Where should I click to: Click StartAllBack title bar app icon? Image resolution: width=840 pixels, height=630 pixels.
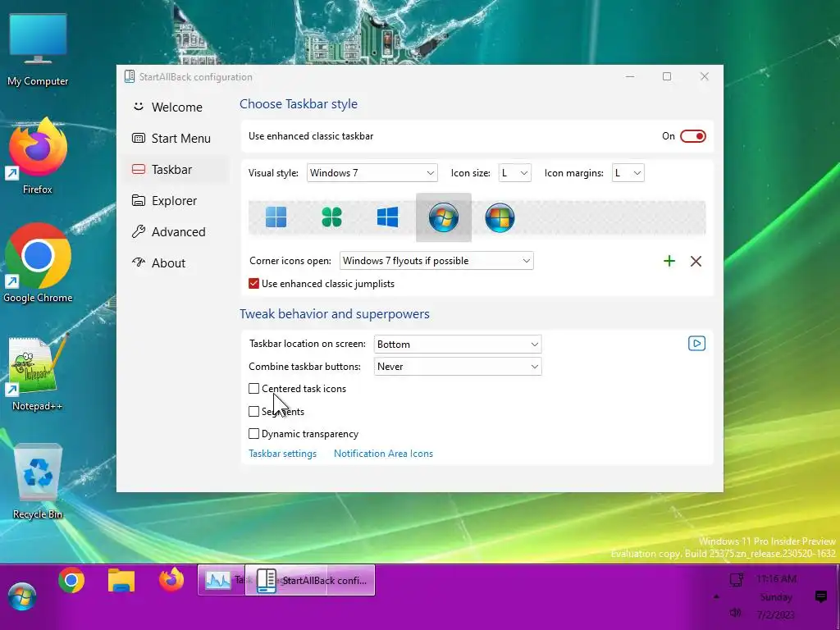[x=129, y=76]
